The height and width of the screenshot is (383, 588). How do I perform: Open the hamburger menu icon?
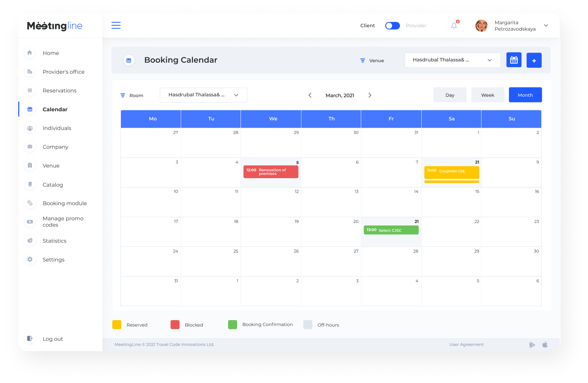(x=116, y=25)
